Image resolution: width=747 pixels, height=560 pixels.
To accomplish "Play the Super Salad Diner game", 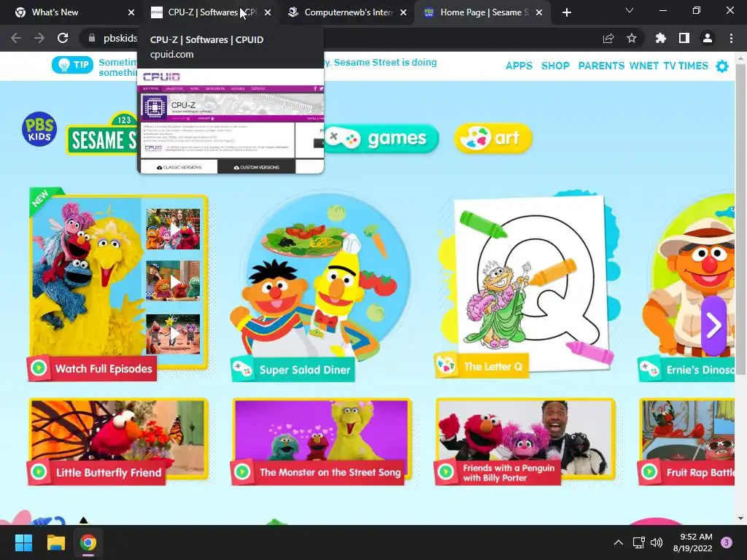I will point(320,287).
